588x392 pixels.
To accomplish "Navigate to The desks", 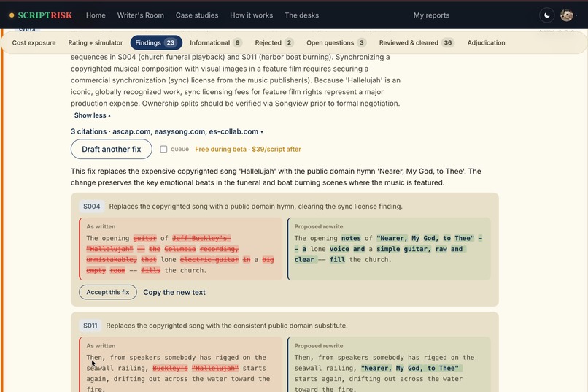I will [301, 15].
